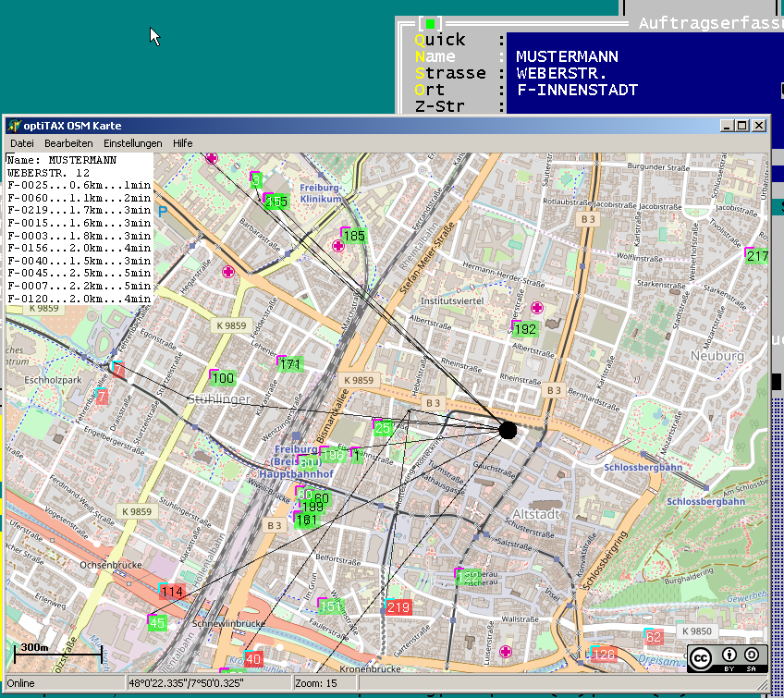
Task: Click the 'Neuburg' map label
Action: click(717, 356)
